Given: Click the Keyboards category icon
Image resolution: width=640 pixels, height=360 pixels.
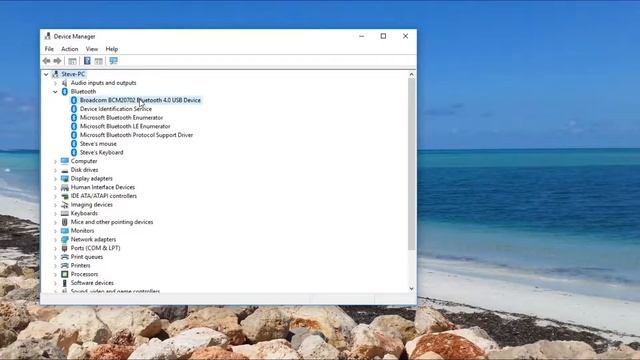Looking at the screenshot, I should click(64, 213).
